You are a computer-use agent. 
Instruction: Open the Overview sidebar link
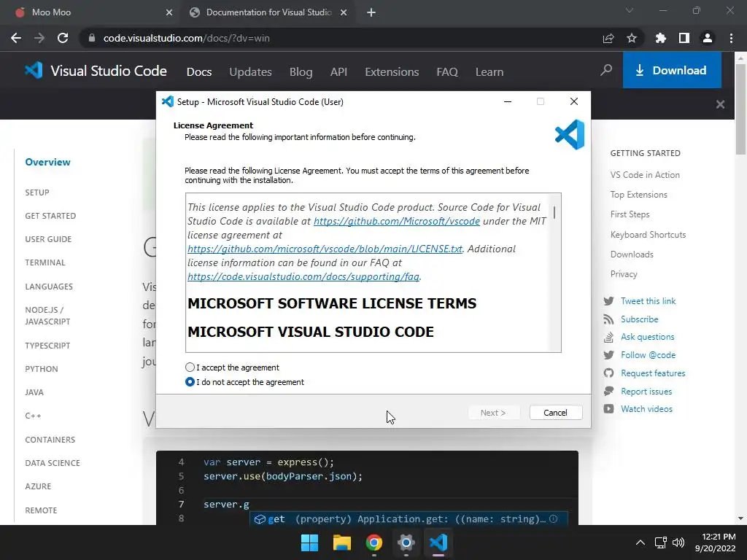[x=47, y=162]
